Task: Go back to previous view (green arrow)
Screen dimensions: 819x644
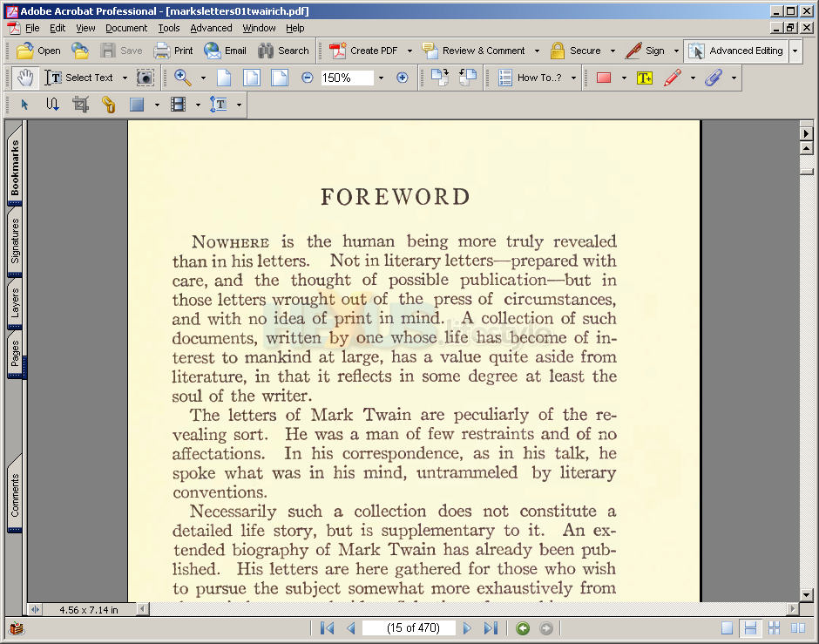Action: click(522, 627)
